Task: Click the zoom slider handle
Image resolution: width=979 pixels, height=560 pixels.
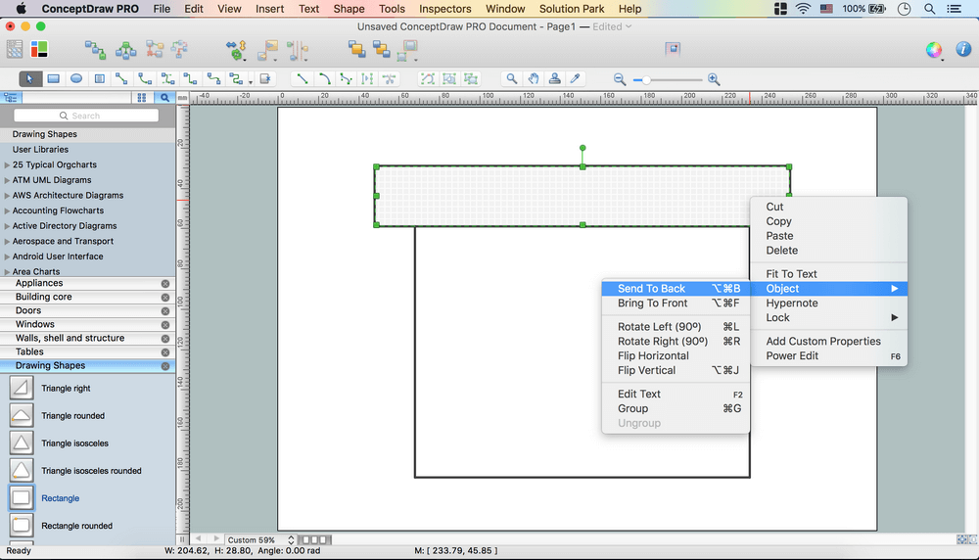Action: 646,79
